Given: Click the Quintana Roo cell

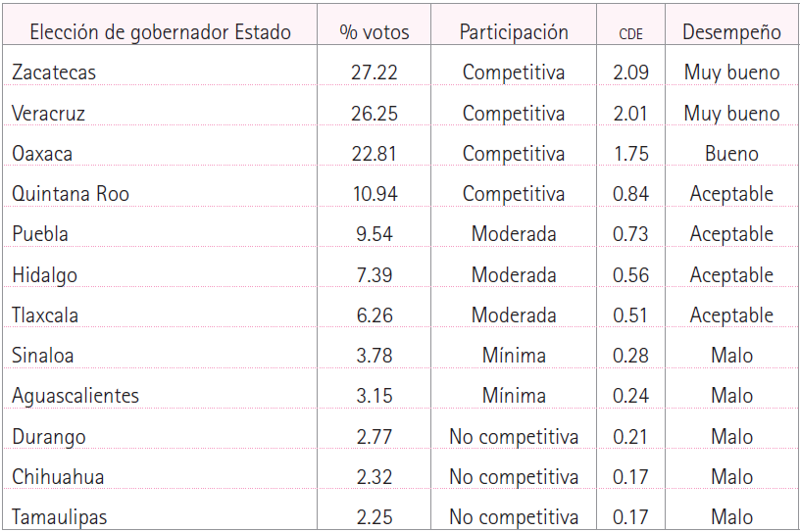Looking at the screenshot, I should 71,194.
